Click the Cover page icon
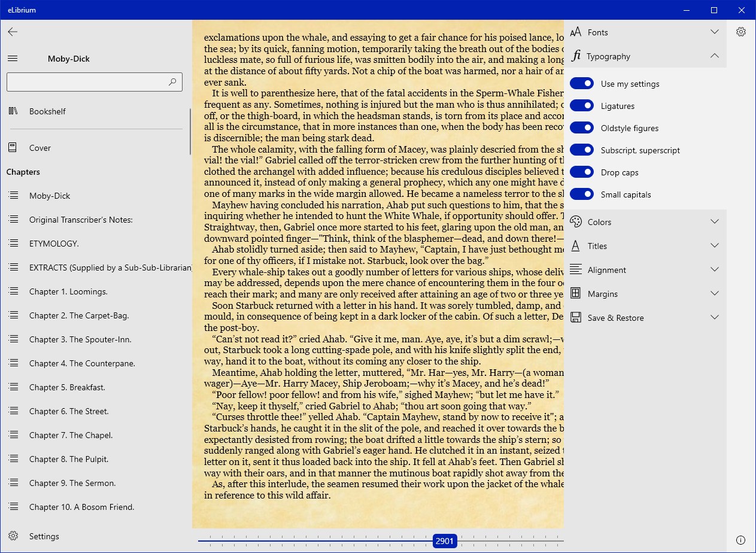 (13, 148)
